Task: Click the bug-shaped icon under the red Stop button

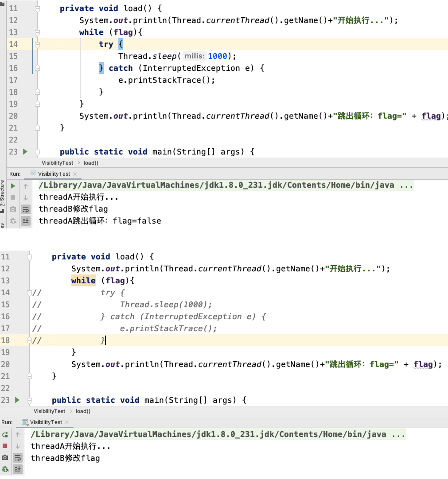Action: coord(5,469)
